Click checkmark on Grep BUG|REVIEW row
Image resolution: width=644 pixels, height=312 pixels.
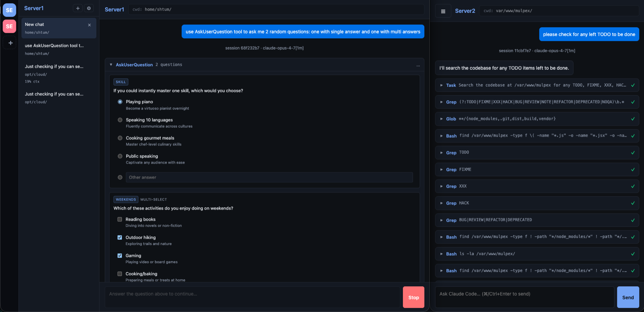(633, 220)
